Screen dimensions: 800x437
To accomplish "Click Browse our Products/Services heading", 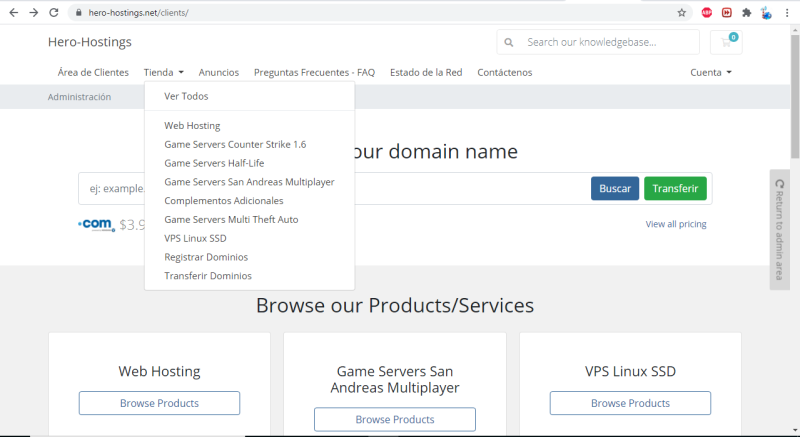I will [x=395, y=305].
